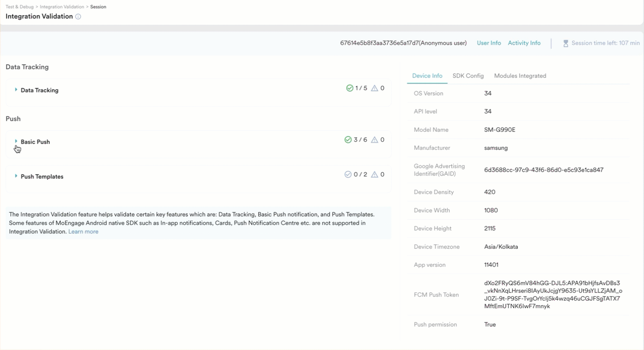Click the FCM Push Token value text
Viewport: 644px width, 350px height.
coord(553,295)
